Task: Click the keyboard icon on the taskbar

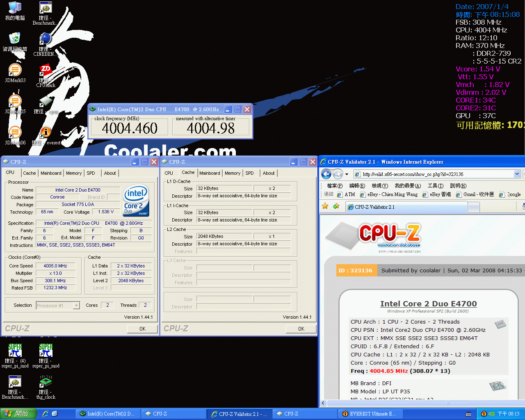Action: [468, 414]
